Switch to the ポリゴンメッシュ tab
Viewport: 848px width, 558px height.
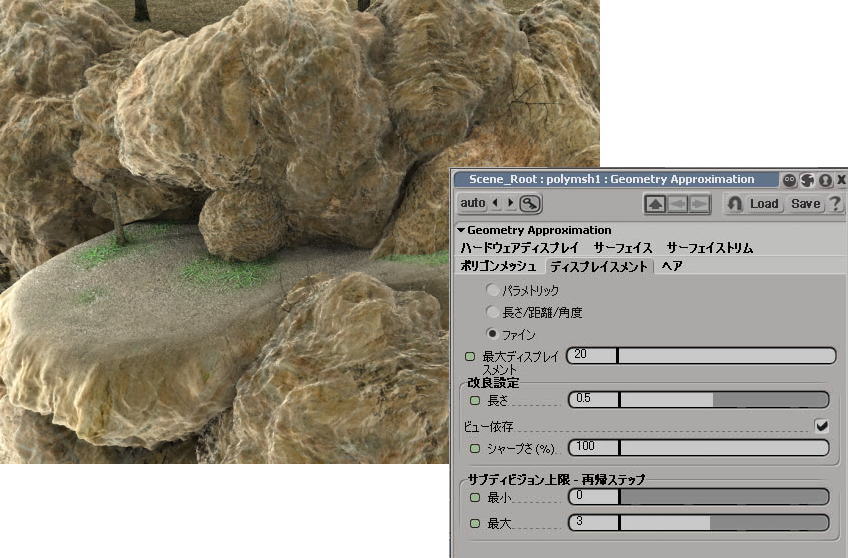(499, 267)
